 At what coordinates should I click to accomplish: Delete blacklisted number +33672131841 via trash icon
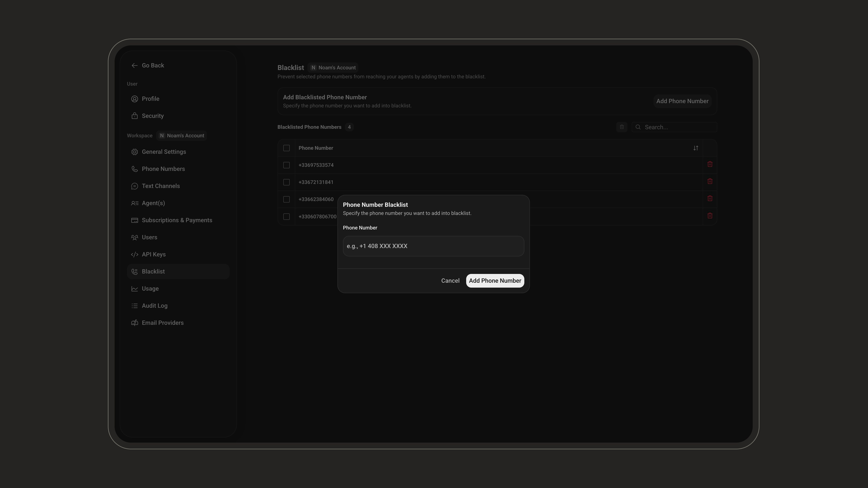click(x=710, y=181)
